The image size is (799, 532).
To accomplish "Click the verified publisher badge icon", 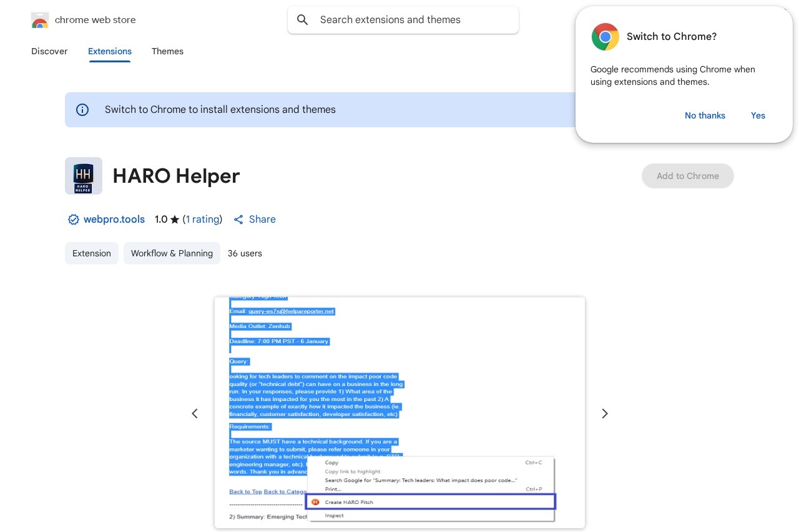I will click(x=73, y=220).
